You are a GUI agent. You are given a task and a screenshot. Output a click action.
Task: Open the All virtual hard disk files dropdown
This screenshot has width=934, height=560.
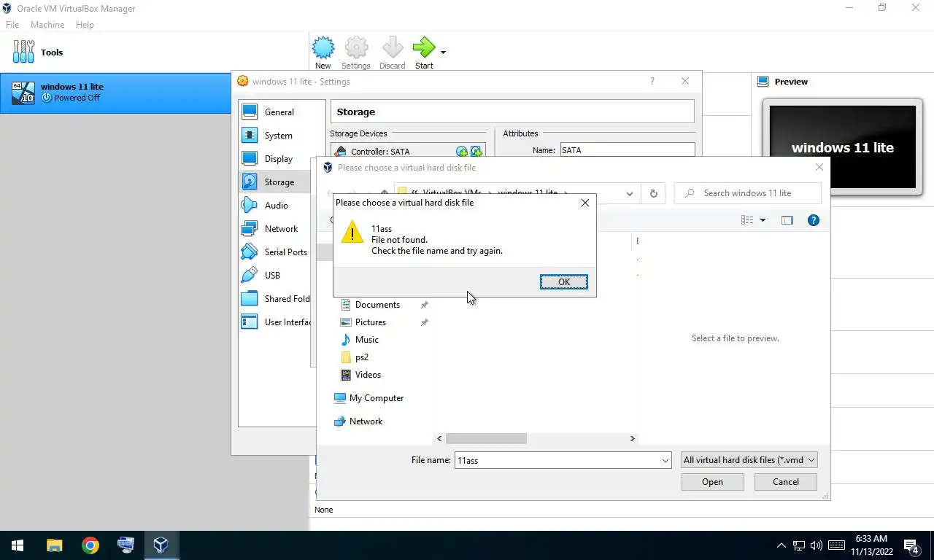748,460
